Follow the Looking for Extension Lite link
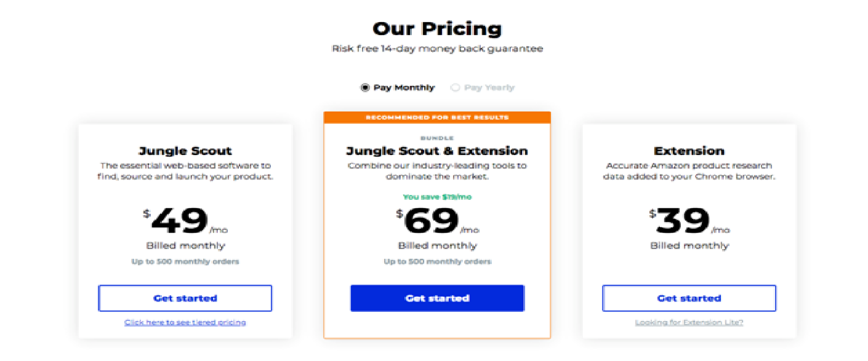Viewport: 868px width, 361px height. [689, 322]
